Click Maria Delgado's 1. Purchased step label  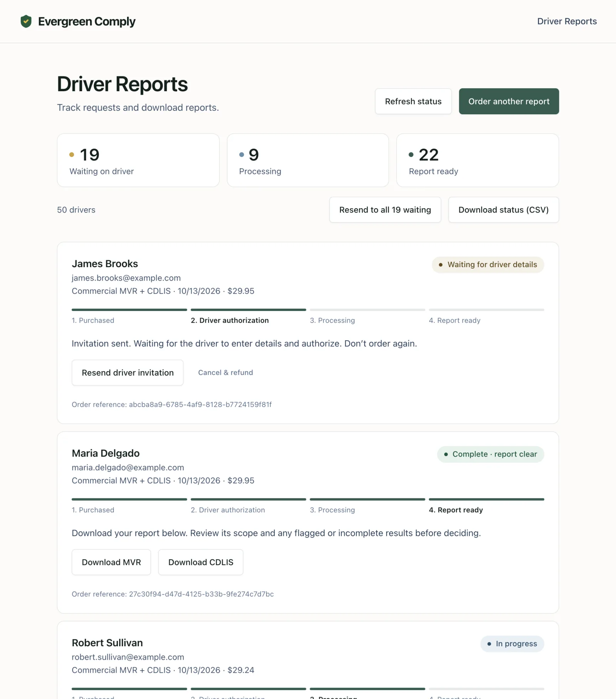tap(93, 510)
